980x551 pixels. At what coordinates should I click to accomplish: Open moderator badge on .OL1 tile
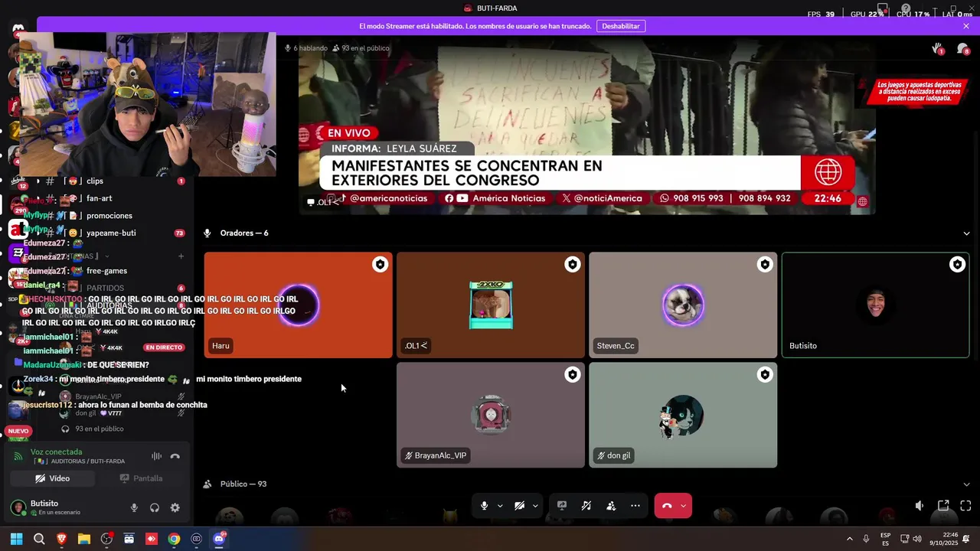point(572,265)
